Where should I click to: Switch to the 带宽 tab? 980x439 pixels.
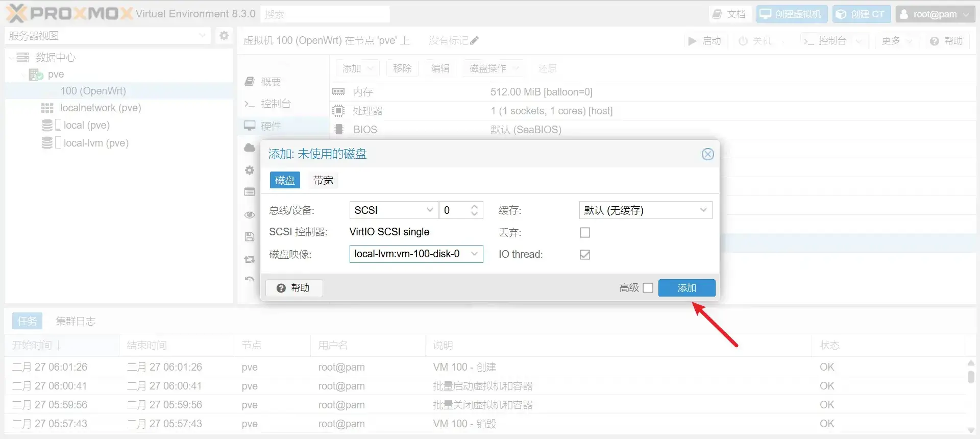pyautogui.click(x=323, y=180)
